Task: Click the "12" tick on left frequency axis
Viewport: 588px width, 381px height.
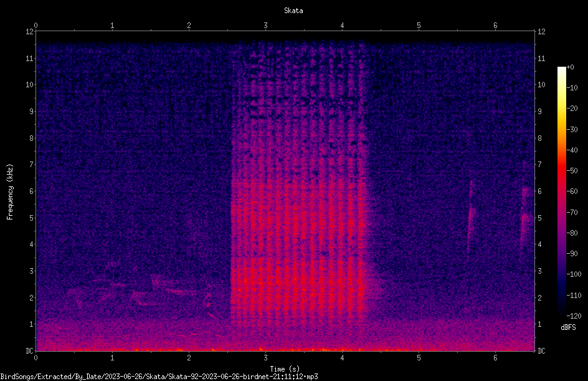Action: tap(29, 32)
